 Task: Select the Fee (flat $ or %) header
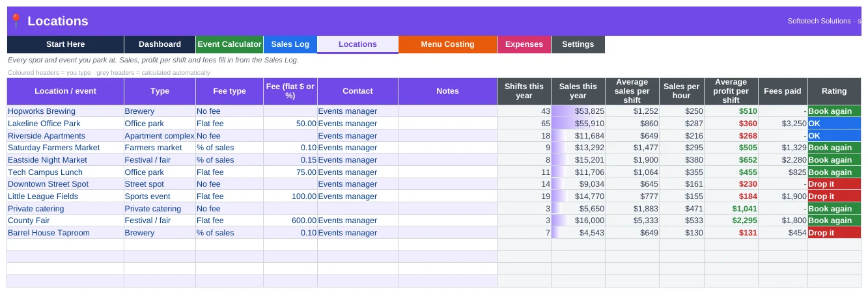tap(290, 91)
